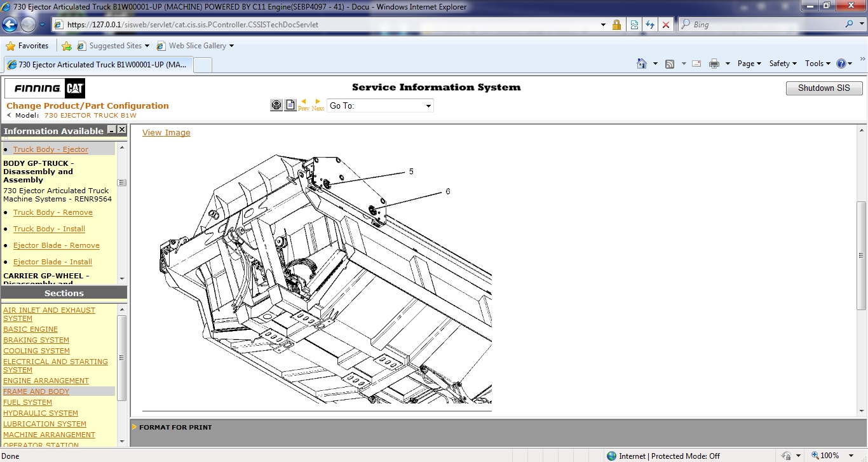Switch to the 730 Ejector Truck browser tab
Screen dimensions: 868x462
[x=95, y=64]
